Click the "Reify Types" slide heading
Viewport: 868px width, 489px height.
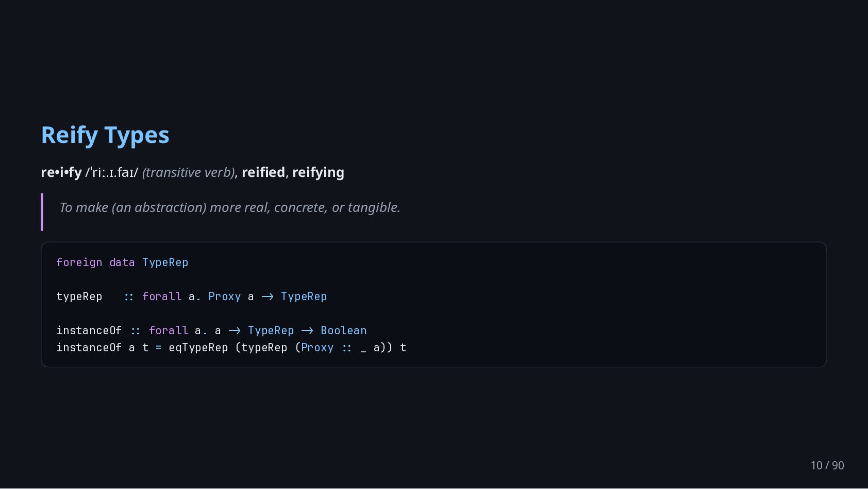pyautogui.click(x=105, y=135)
